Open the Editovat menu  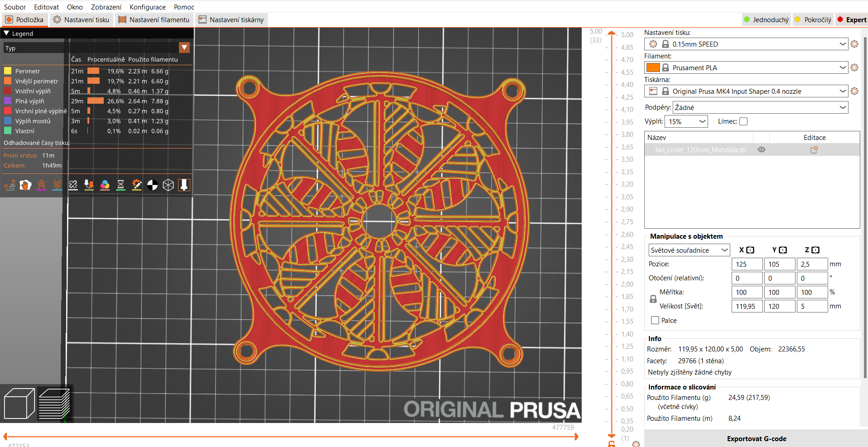point(46,7)
